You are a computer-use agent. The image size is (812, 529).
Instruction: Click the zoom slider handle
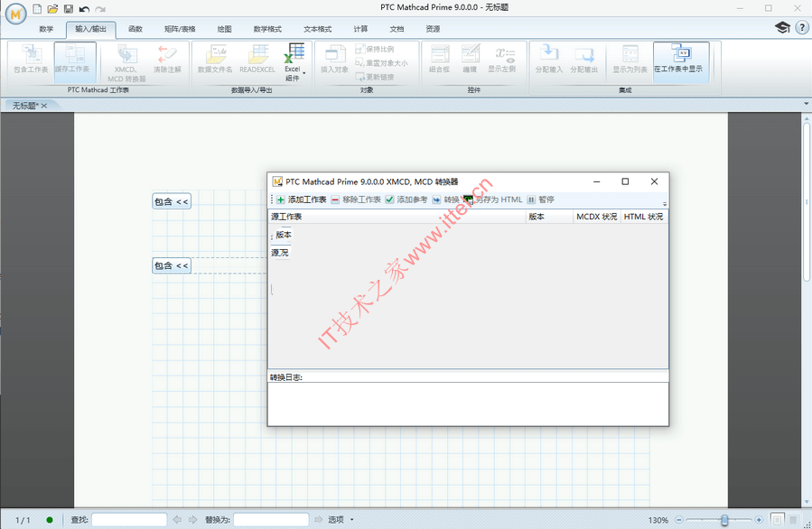point(724,520)
